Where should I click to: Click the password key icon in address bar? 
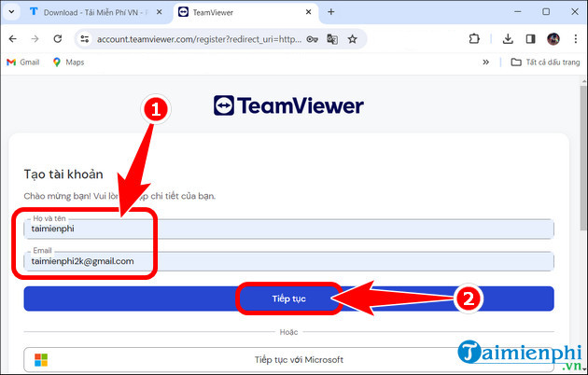(312, 39)
